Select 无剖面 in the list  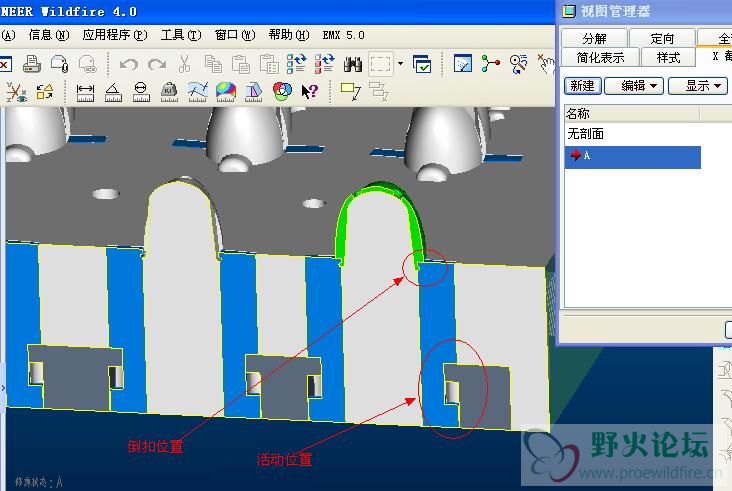(633, 134)
